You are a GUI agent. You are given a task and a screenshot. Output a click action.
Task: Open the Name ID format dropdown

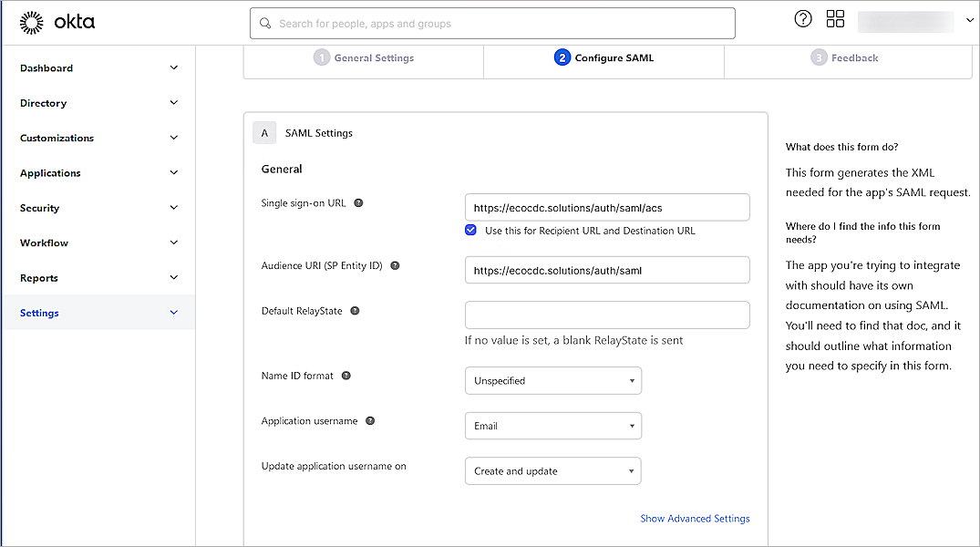552,380
